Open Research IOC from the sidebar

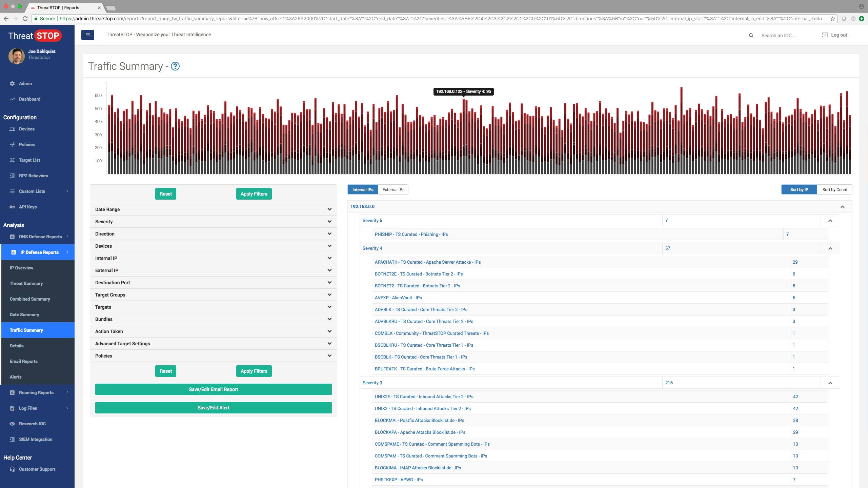tap(32, 424)
